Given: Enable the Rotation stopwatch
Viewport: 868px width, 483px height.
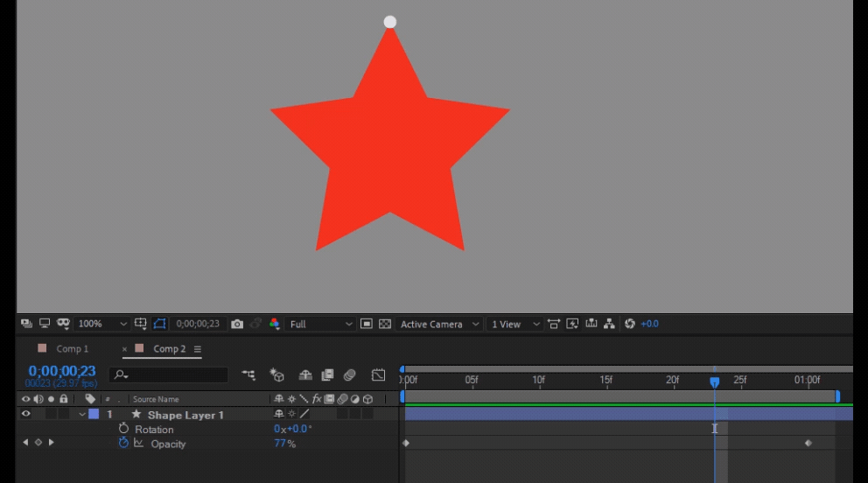Looking at the screenshot, I should coord(123,428).
